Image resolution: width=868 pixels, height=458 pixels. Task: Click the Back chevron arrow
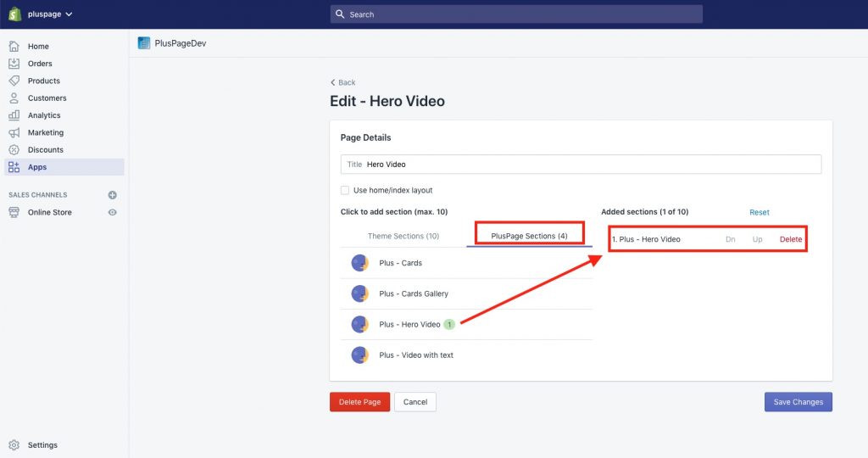point(332,82)
